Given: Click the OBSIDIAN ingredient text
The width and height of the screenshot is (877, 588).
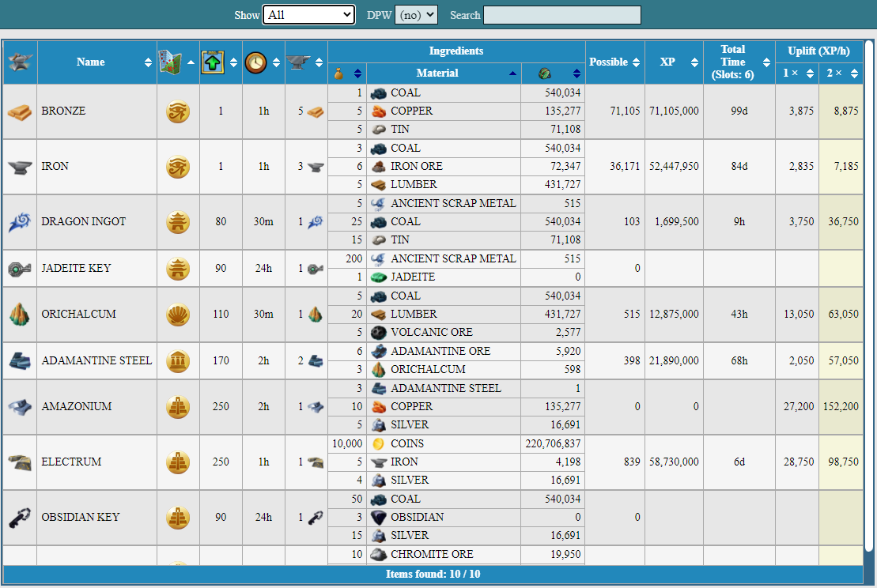Looking at the screenshot, I should click(417, 517).
